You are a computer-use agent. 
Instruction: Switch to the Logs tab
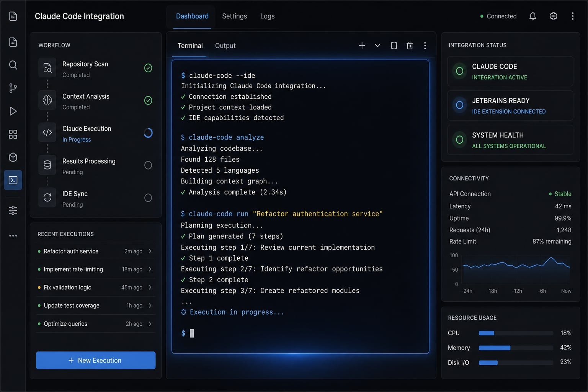coord(267,16)
